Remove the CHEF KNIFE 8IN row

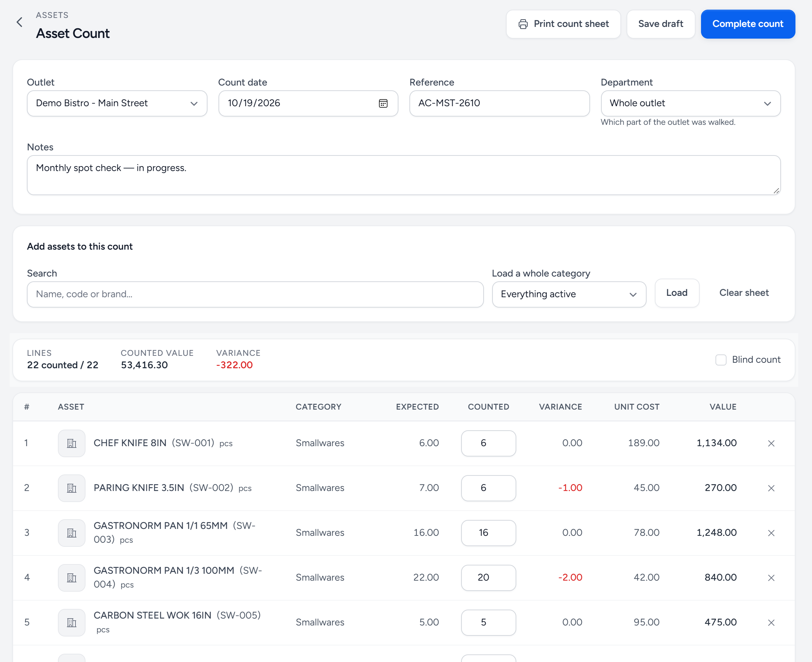[x=771, y=443]
